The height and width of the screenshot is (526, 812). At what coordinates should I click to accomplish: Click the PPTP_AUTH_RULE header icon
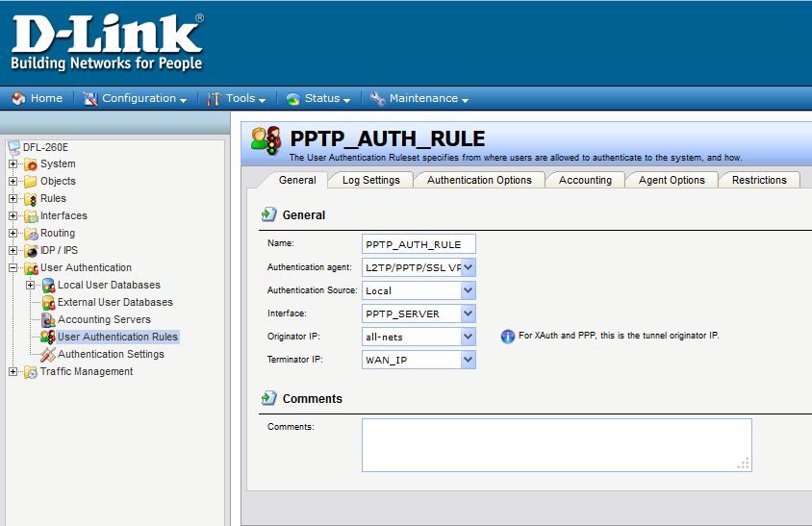click(x=266, y=140)
